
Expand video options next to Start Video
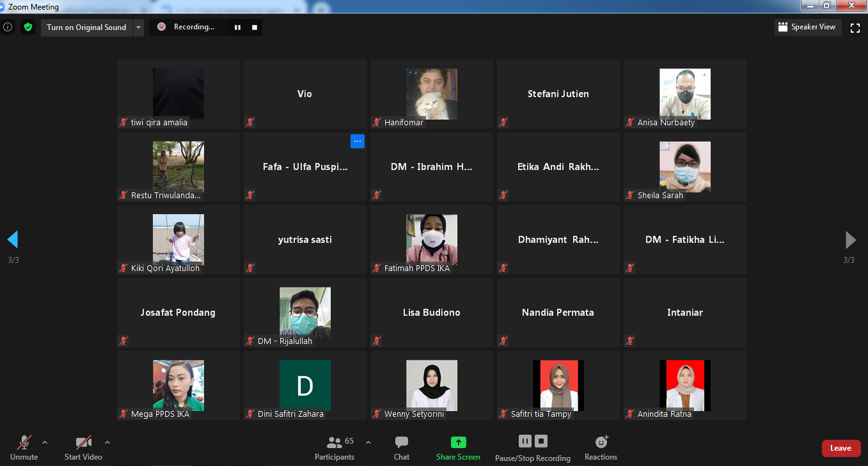point(107,442)
